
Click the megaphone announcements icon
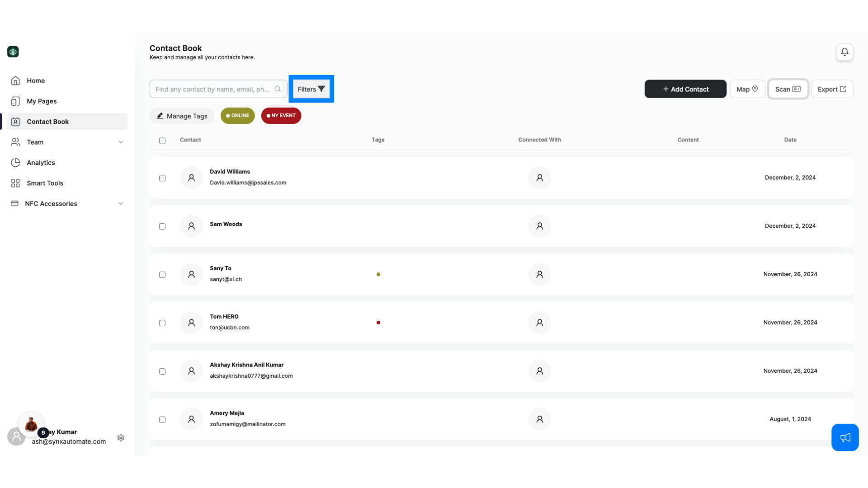845,437
